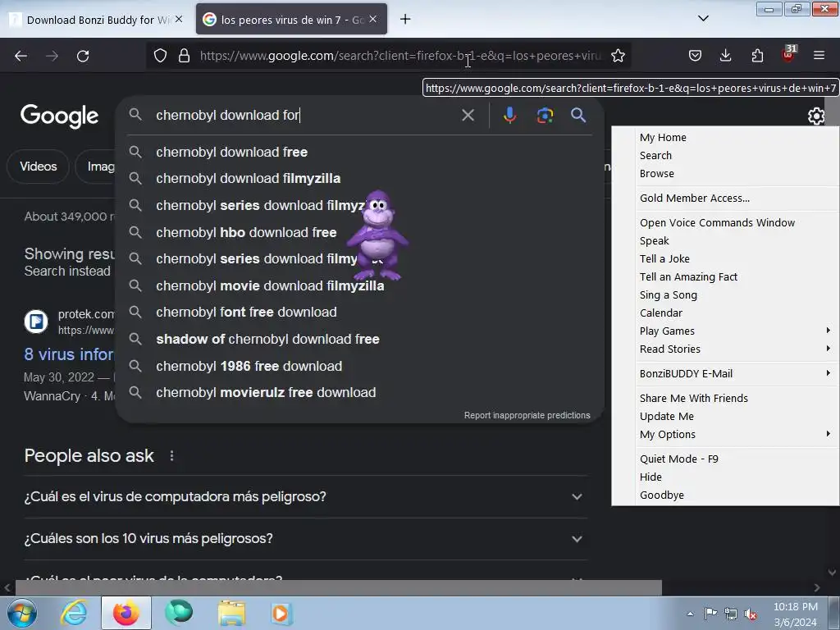
Task: Go back with Firefox back arrow
Action: [x=21, y=56]
